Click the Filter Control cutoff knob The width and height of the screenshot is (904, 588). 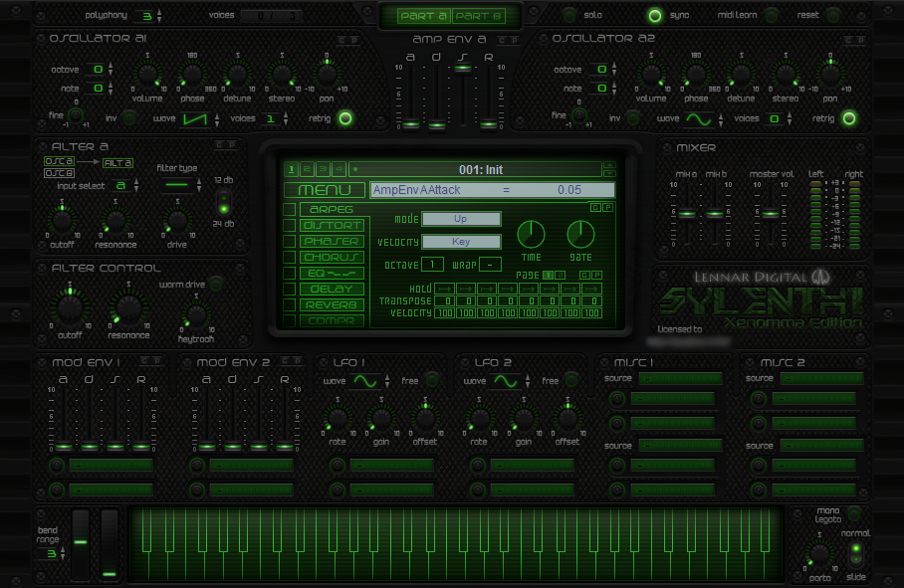70,308
